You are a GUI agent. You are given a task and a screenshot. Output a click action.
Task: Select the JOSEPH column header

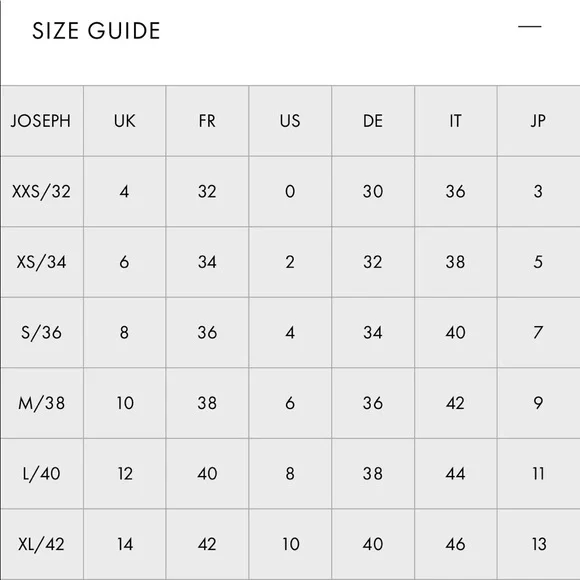(41, 121)
